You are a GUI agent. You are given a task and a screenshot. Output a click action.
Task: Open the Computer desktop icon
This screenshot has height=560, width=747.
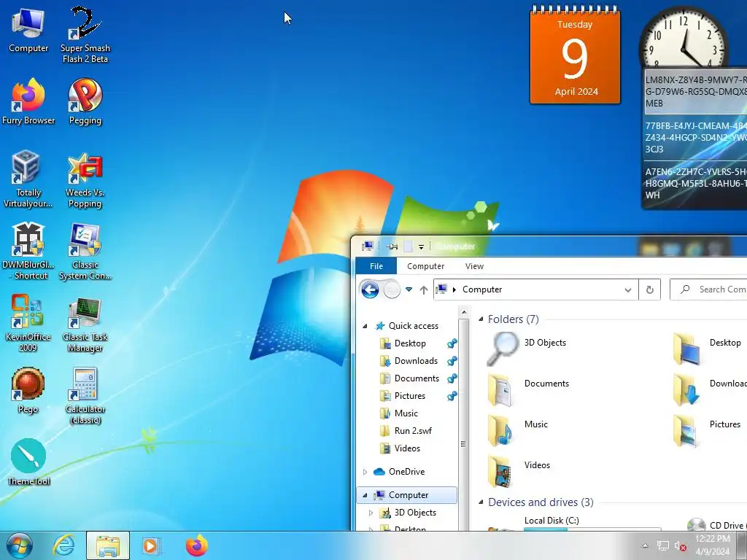coord(28,31)
